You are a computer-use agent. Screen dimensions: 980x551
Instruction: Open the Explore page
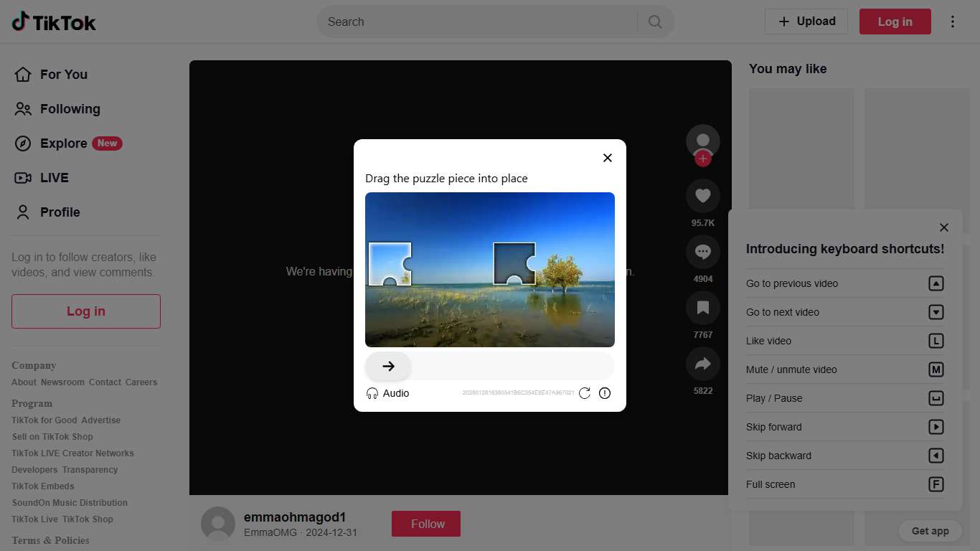tap(63, 143)
